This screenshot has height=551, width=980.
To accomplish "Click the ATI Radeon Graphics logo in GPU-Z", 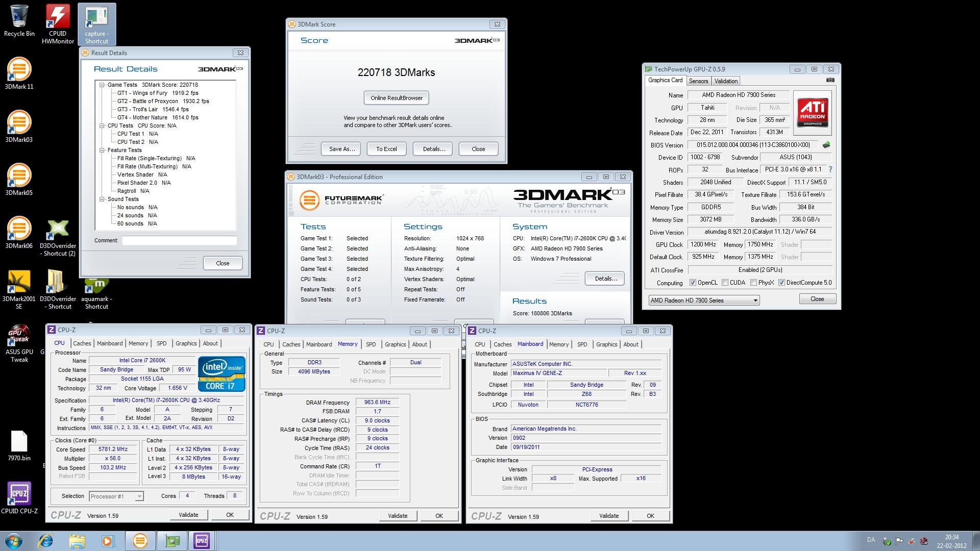I will pyautogui.click(x=813, y=113).
